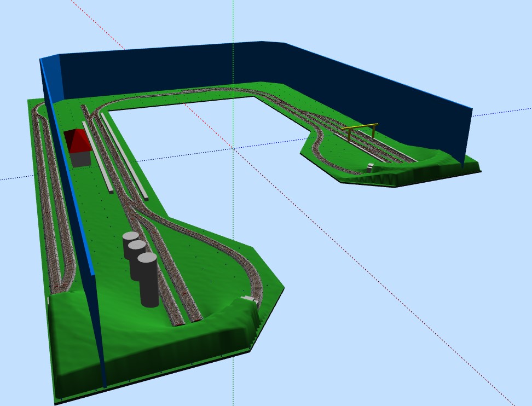Image resolution: width=532 pixels, height=406 pixels.
Task: Click the buffer stop at loop track end
Action: [x=248, y=298]
